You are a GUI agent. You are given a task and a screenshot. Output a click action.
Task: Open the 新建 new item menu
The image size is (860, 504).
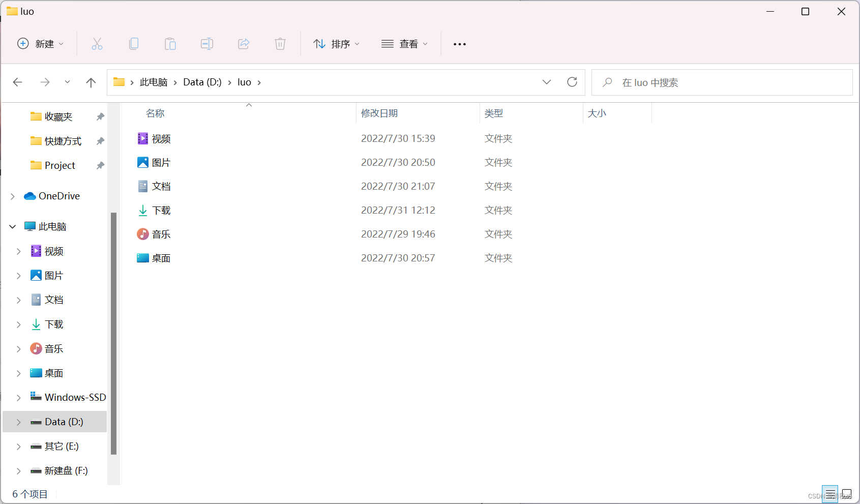(x=40, y=44)
